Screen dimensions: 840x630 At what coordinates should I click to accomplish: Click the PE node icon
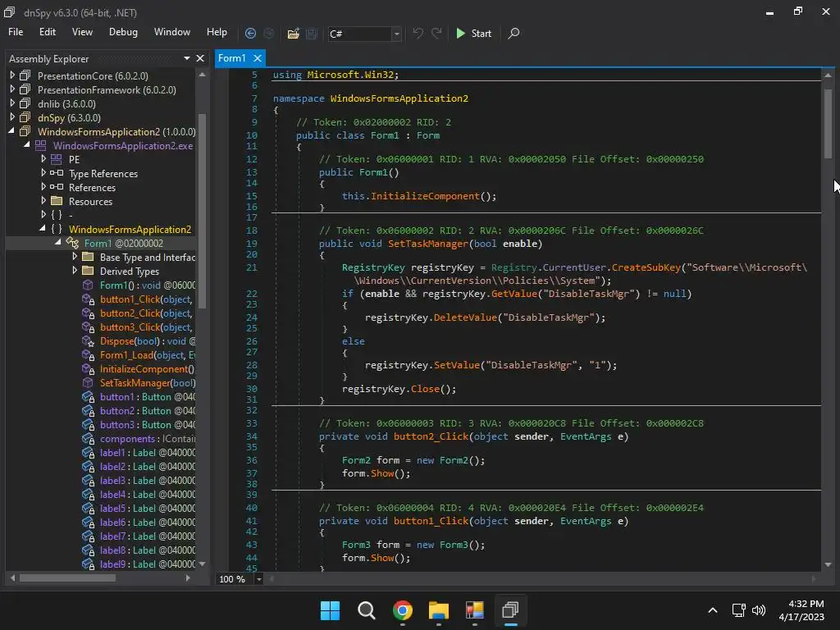point(57,159)
